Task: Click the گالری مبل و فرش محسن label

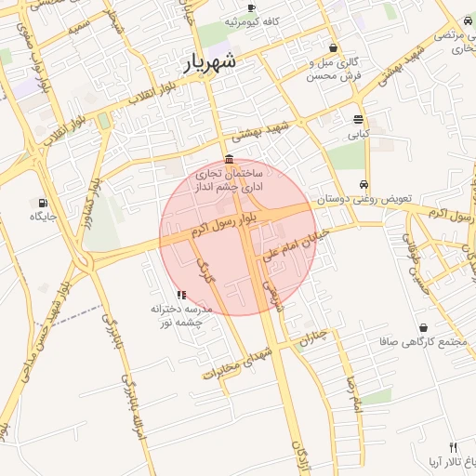Action: 334,70
